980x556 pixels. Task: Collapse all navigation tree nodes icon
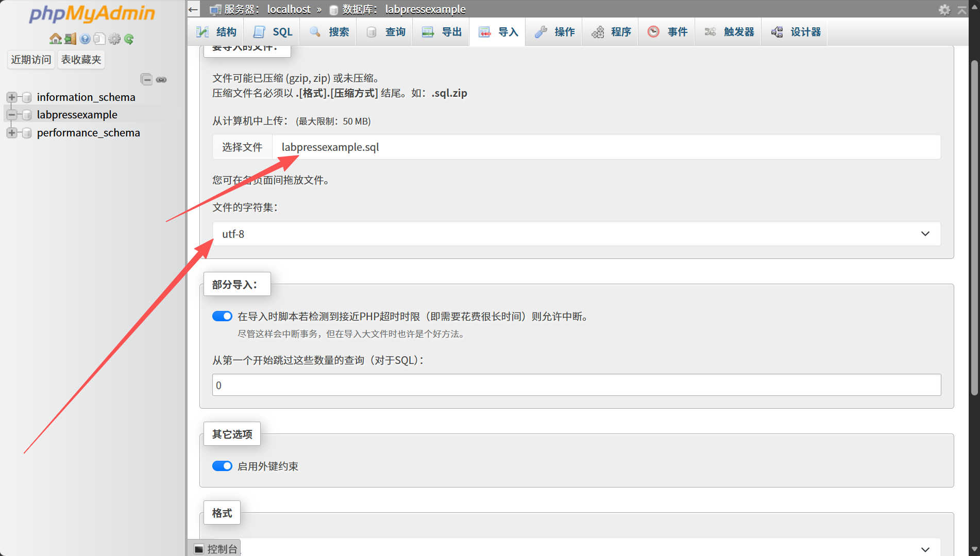click(146, 79)
